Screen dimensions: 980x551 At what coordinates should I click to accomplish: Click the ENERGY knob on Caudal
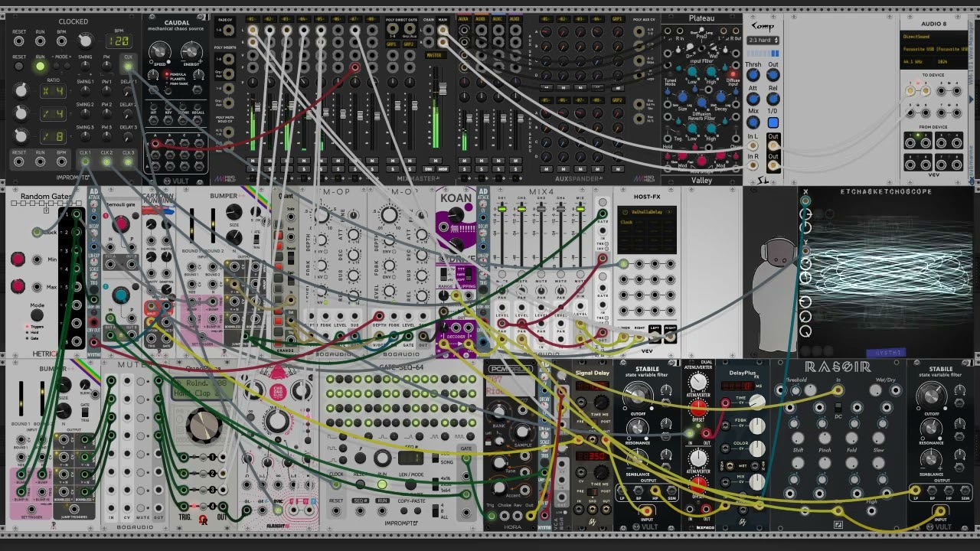click(191, 51)
